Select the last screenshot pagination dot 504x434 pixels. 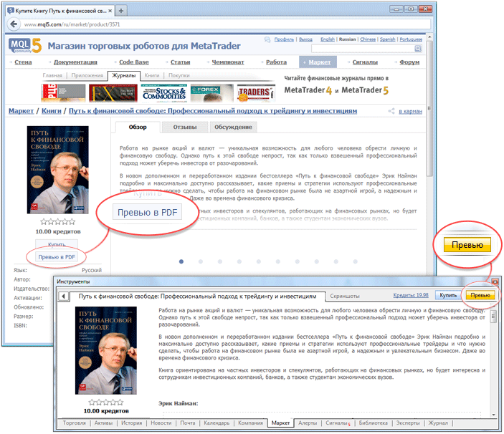pyautogui.click(x=355, y=261)
